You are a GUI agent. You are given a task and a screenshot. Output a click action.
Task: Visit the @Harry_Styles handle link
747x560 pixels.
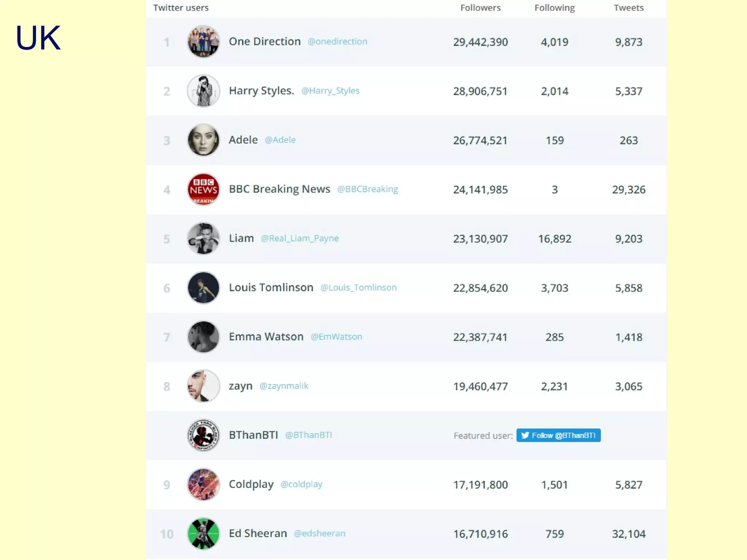[x=330, y=91]
